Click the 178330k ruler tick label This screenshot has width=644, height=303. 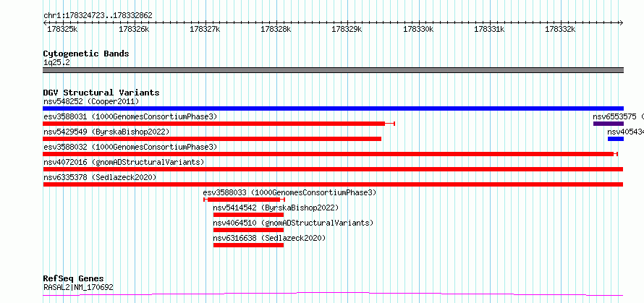click(418, 29)
